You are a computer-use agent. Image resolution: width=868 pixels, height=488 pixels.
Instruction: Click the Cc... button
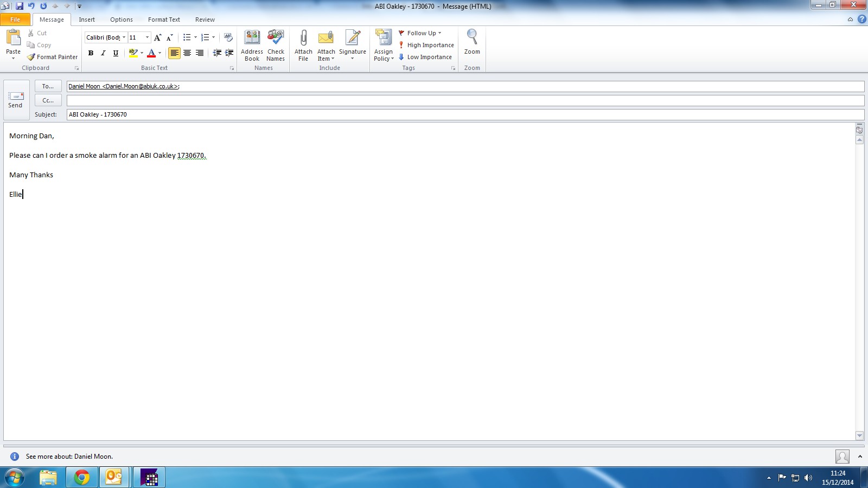click(48, 100)
